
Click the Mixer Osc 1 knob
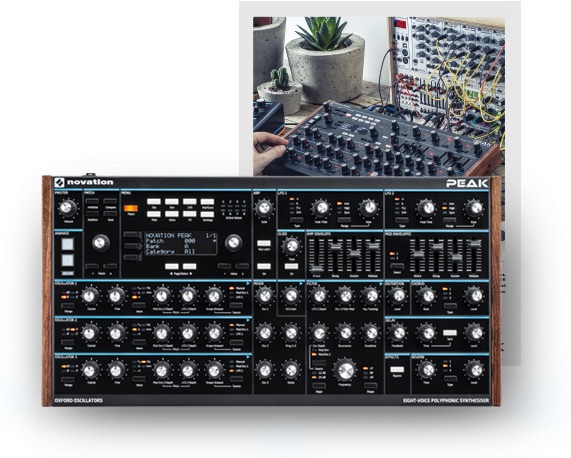point(265,296)
